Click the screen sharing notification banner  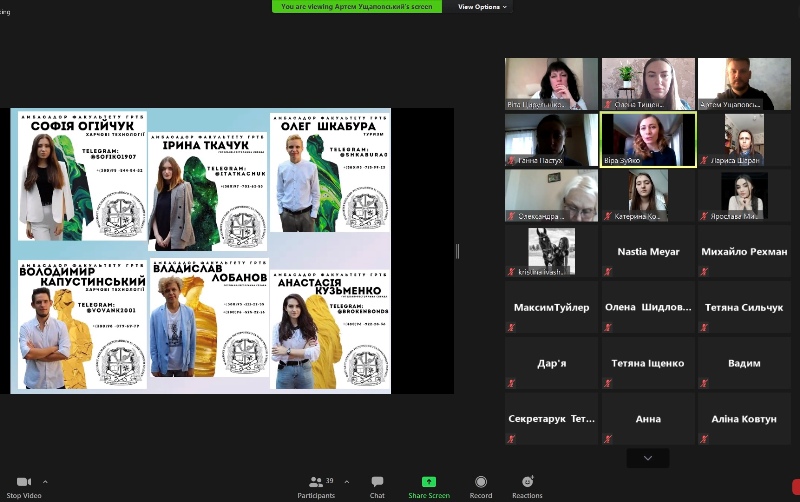[356, 7]
